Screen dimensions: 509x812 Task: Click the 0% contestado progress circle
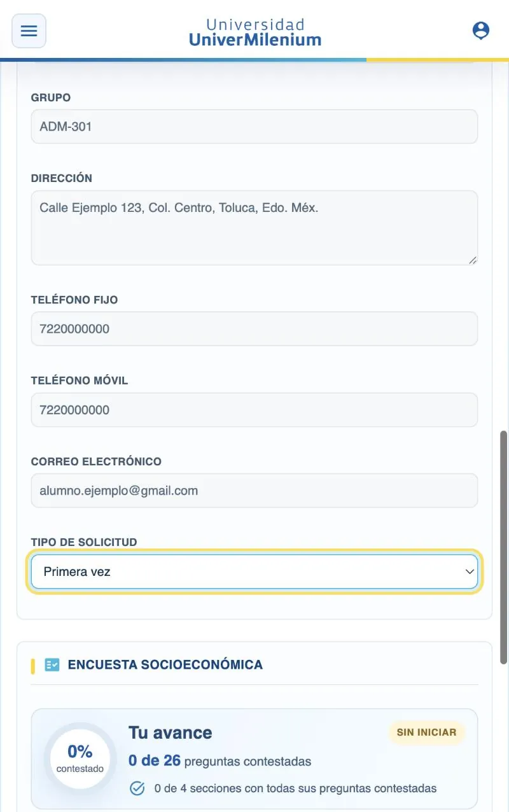(80, 759)
